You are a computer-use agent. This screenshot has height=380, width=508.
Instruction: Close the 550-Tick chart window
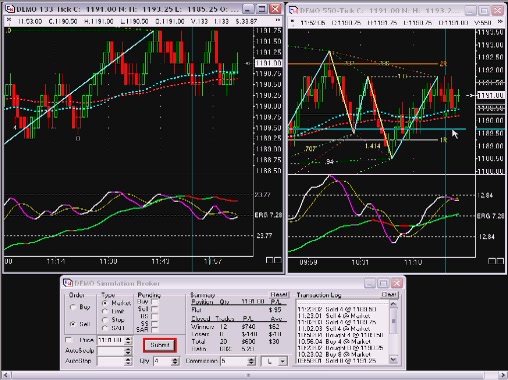(x=498, y=11)
